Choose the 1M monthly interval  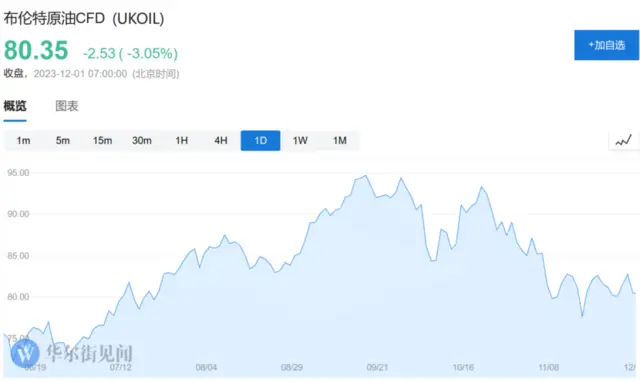(340, 141)
